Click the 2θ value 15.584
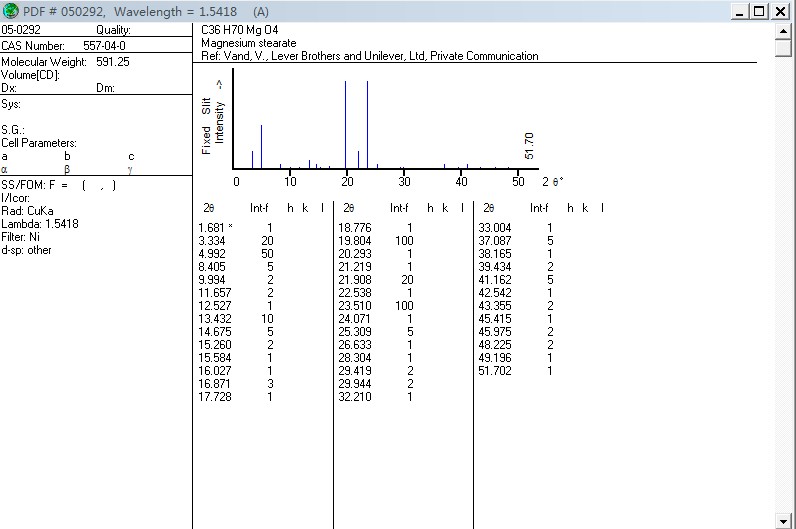This screenshot has width=796, height=529. tap(215, 358)
